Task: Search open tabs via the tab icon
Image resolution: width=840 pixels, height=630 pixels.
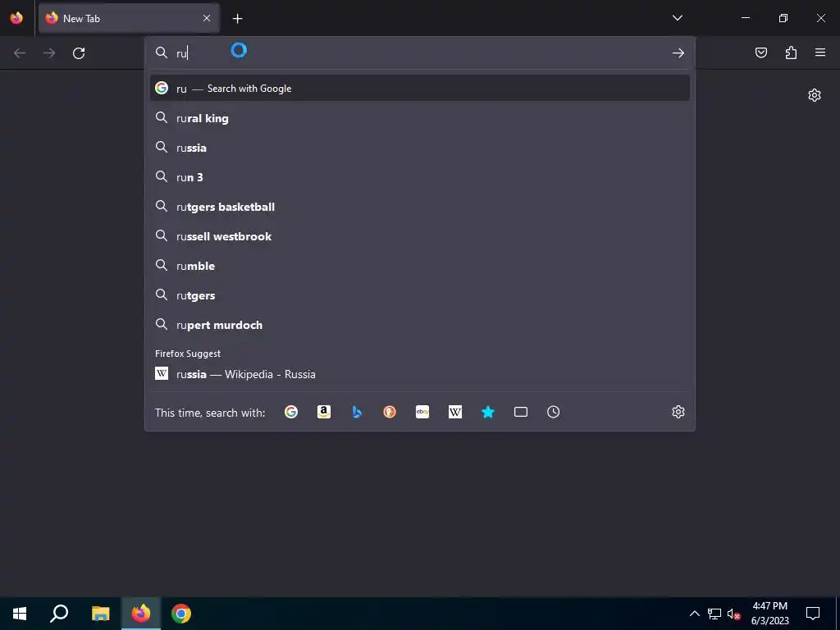Action: 521,412
